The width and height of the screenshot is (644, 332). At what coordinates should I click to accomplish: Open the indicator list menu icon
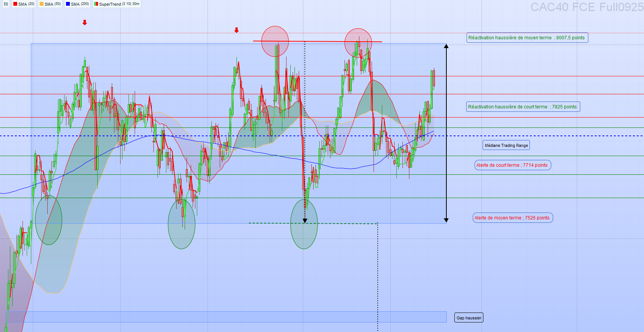point(6,4)
